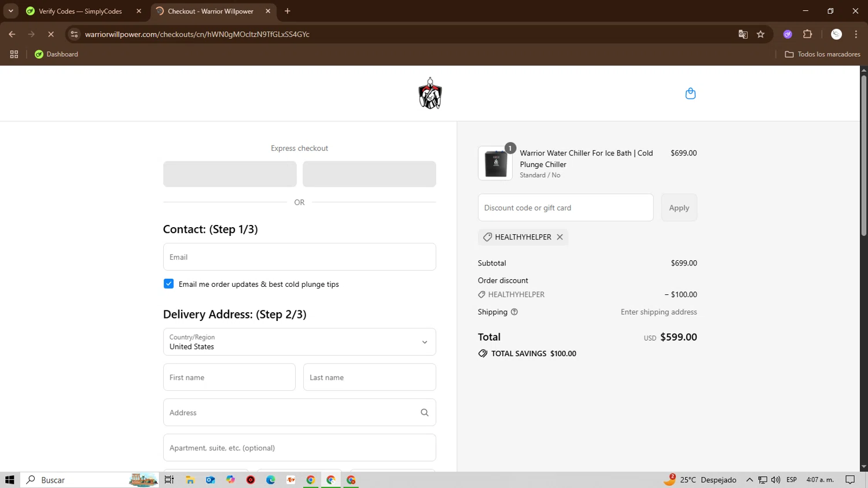Click the page vertical scrollbar
The image size is (868, 488).
(x=863, y=156)
